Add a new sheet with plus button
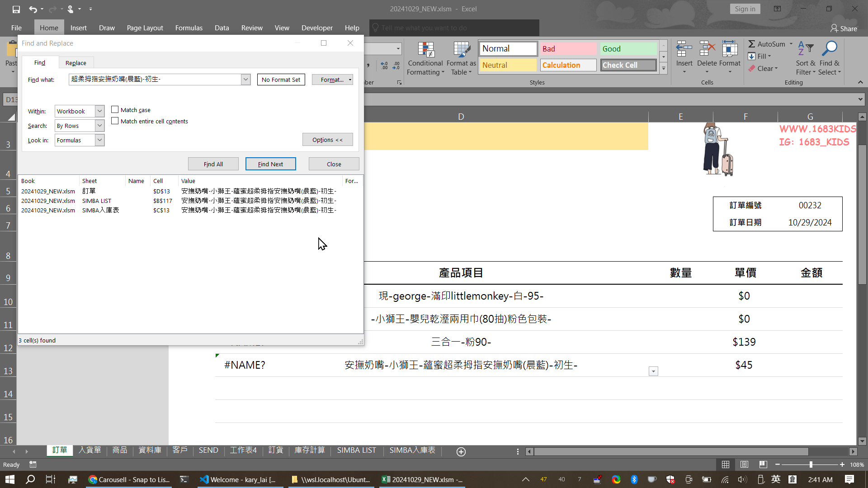868x488 pixels. click(x=461, y=452)
